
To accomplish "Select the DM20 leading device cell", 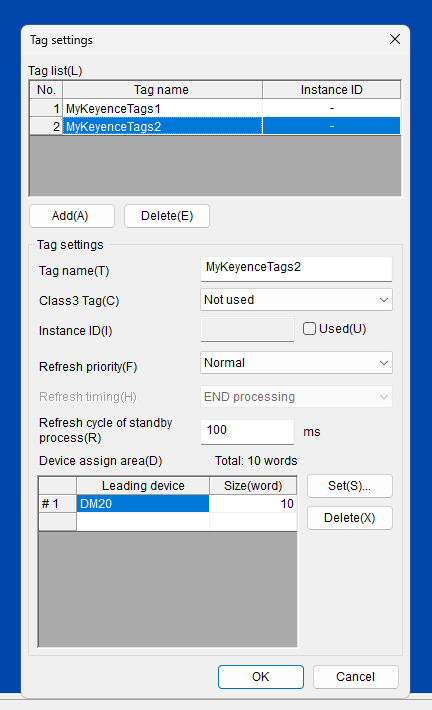I will coord(143,504).
